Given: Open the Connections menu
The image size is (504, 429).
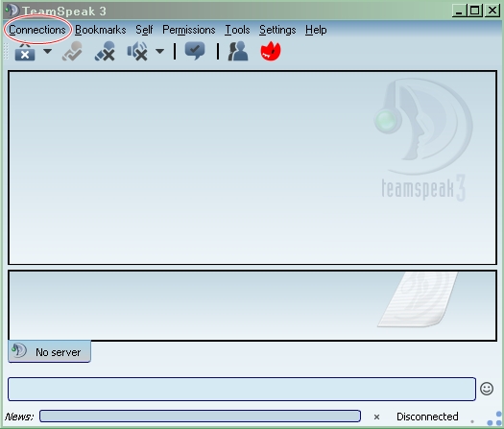Looking at the screenshot, I should click(37, 30).
